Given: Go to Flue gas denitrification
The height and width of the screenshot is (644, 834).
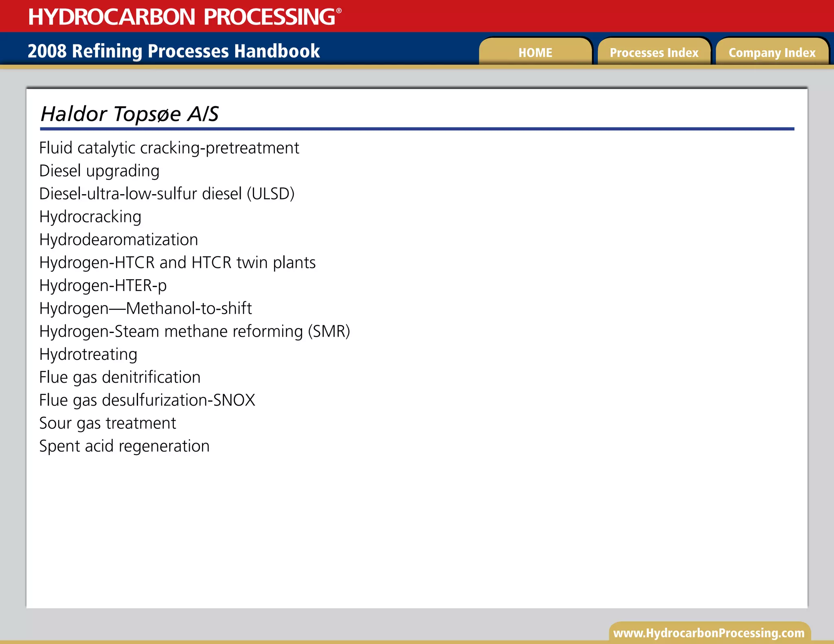Looking at the screenshot, I should click(120, 377).
